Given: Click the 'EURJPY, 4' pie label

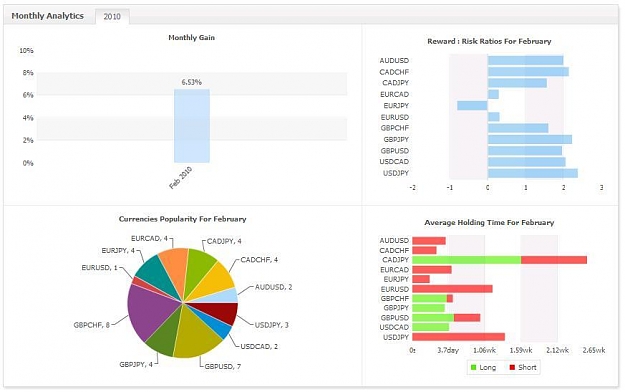Looking at the screenshot, I should (x=118, y=251).
